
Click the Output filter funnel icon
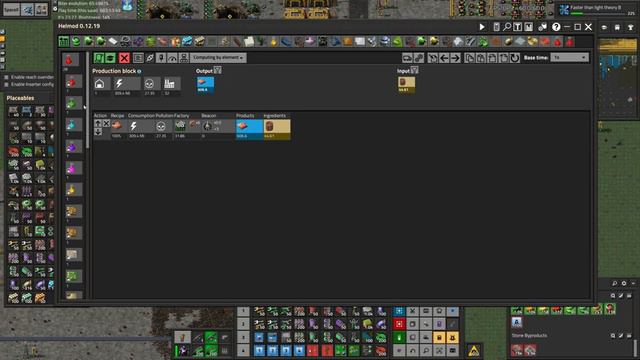coord(218,70)
